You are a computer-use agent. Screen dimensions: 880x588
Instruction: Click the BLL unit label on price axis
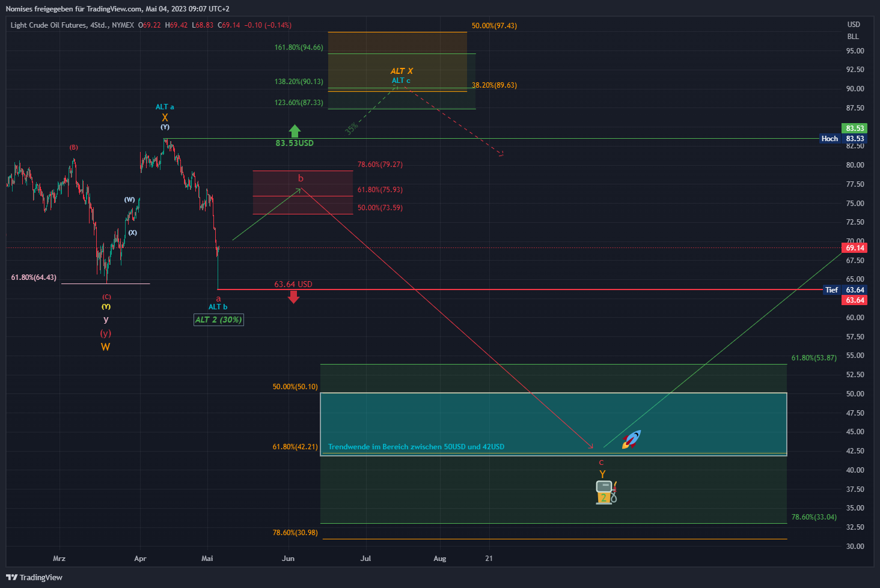tap(853, 37)
